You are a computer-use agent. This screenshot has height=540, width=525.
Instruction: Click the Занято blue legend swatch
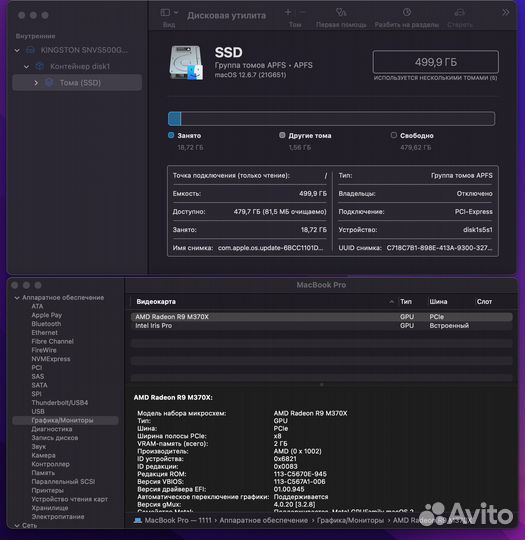[171, 135]
